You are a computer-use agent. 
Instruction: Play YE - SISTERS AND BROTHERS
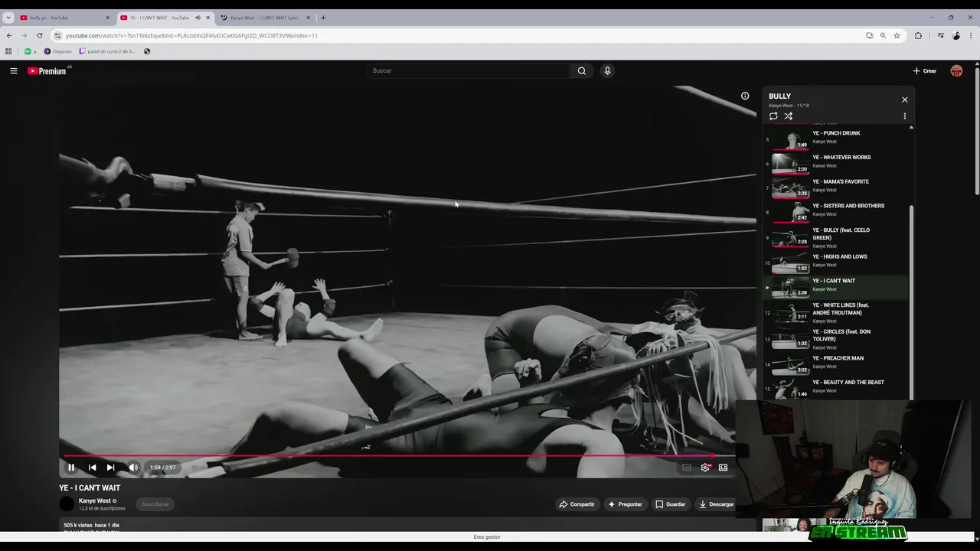point(836,211)
